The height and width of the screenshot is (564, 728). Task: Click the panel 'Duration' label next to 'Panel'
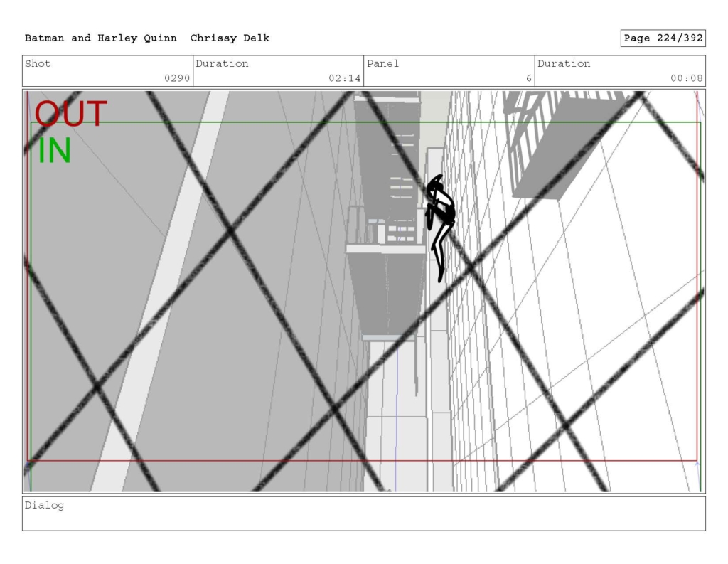[564, 63]
